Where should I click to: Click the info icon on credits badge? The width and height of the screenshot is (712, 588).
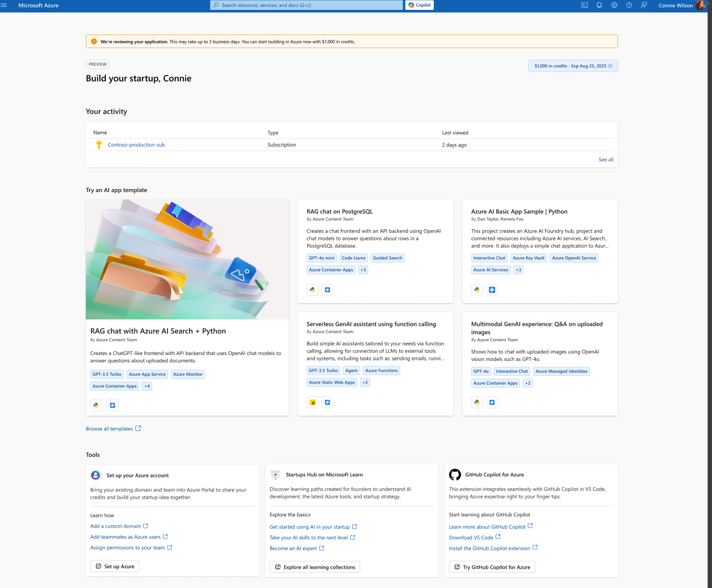click(x=610, y=66)
